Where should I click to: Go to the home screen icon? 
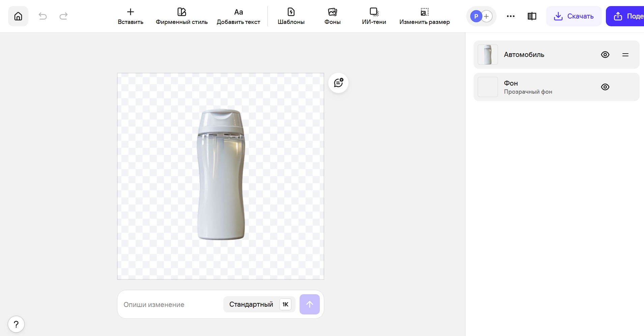click(x=18, y=16)
